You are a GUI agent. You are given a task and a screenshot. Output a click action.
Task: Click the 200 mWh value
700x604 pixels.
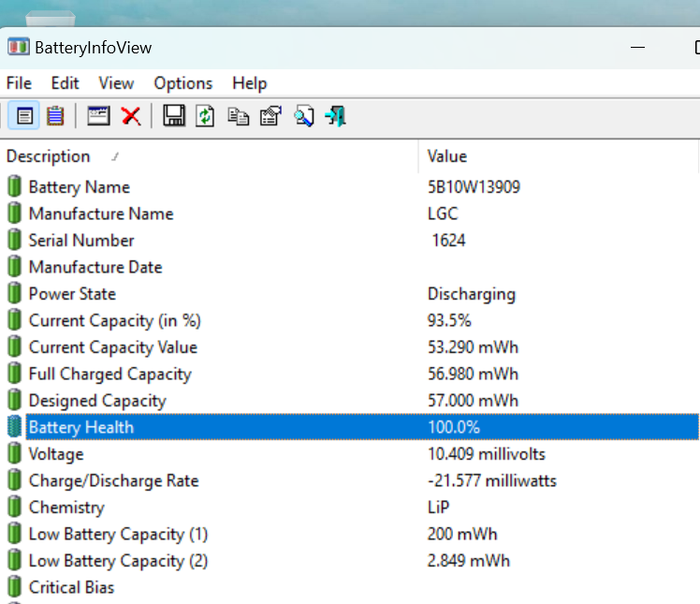tap(462, 534)
